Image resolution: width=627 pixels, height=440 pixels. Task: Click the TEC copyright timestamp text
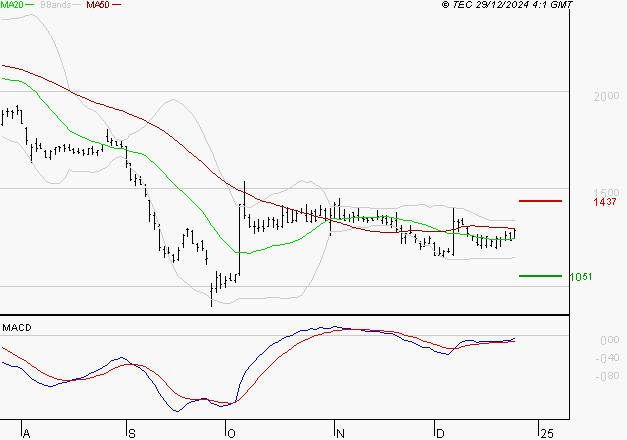click(507, 5)
